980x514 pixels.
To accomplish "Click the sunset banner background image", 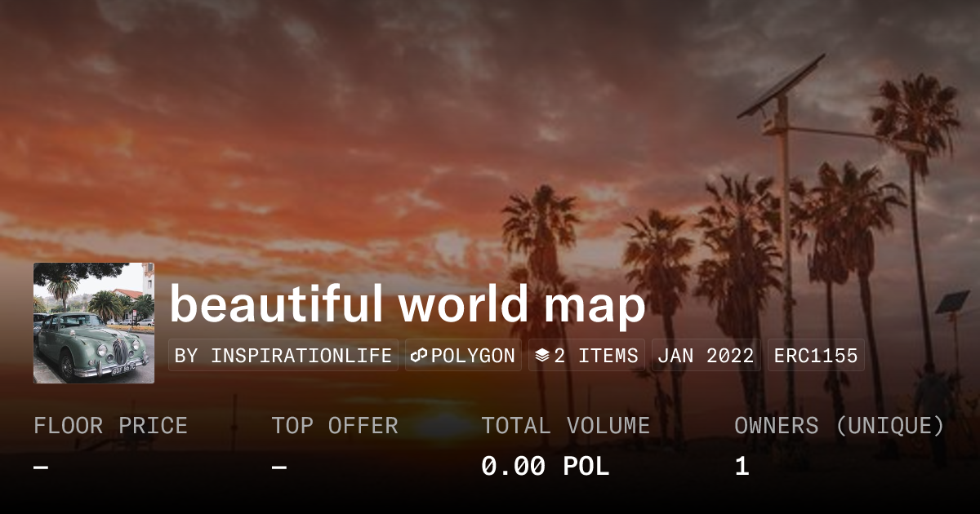I will pyautogui.click(x=490, y=122).
